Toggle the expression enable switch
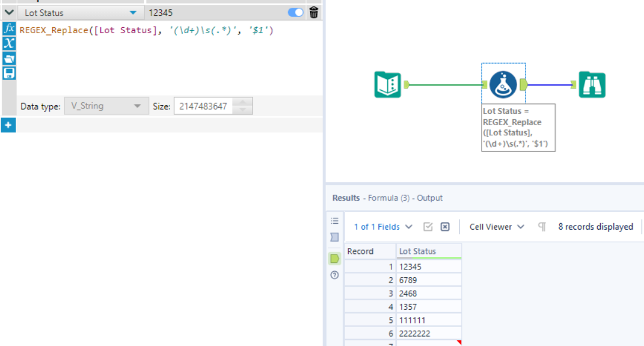This screenshot has width=644, height=346. (x=295, y=12)
